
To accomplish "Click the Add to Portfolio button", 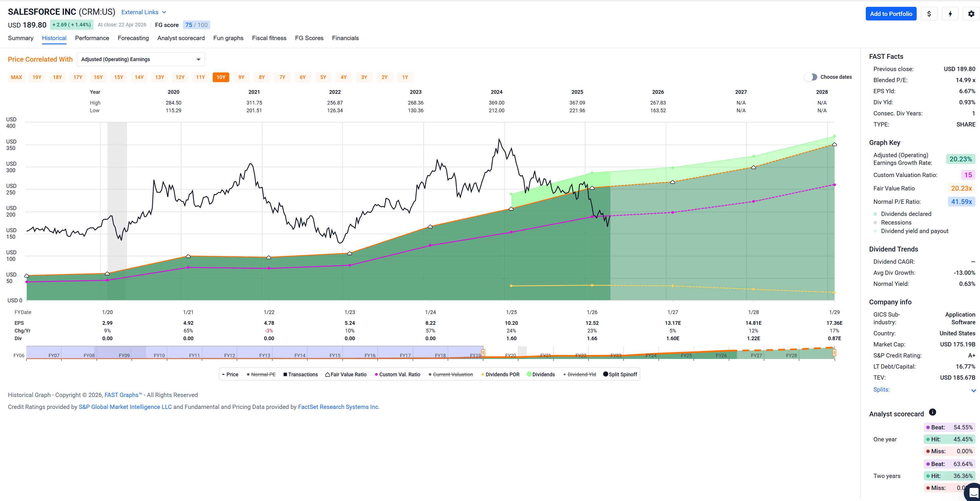I will coord(891,14).
